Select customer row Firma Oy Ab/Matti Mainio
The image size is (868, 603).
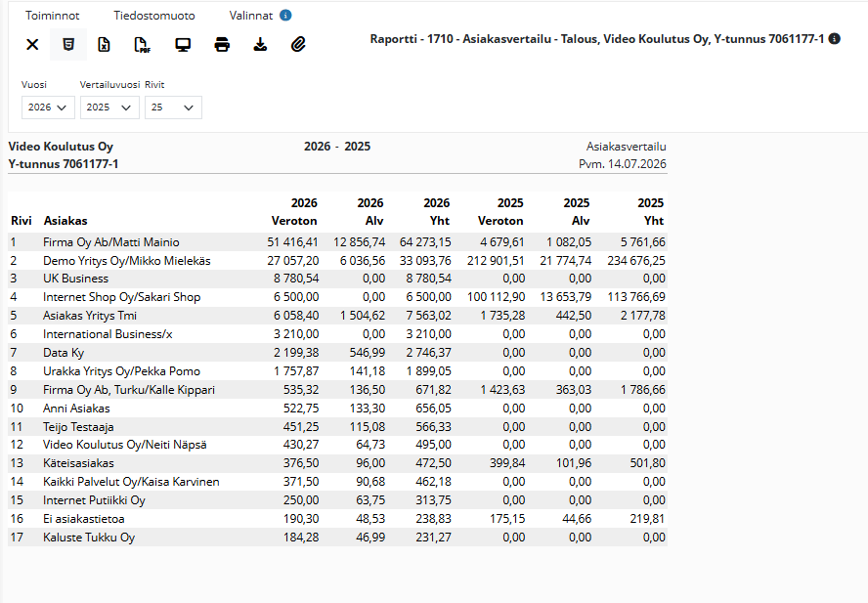(337, 242)
